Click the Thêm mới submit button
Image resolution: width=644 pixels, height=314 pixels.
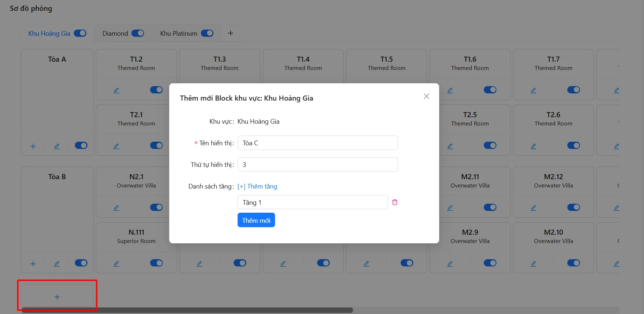pos(256,220)
